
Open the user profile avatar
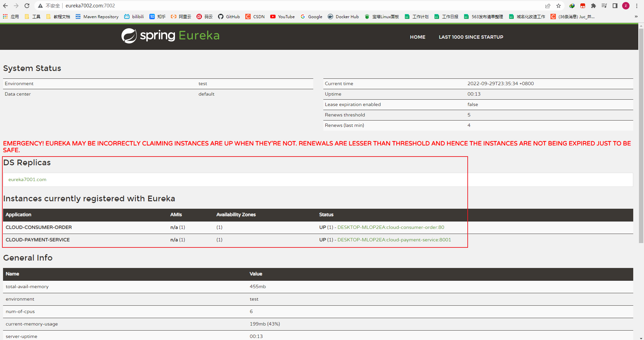click(626, 6)
